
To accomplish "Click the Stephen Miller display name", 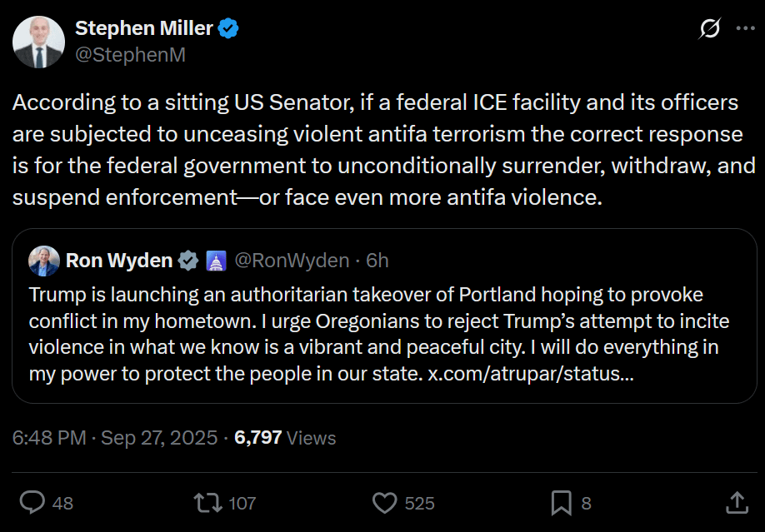I will tap(144, 28).
